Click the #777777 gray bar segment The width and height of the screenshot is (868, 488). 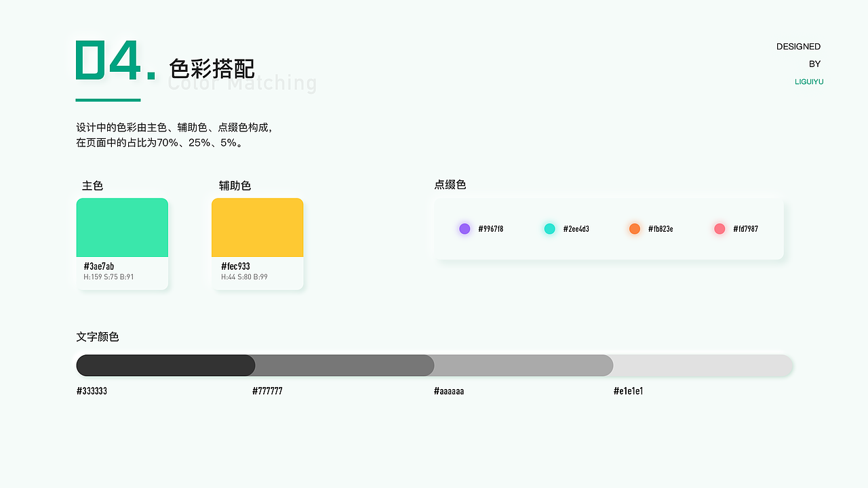(344, 365)
